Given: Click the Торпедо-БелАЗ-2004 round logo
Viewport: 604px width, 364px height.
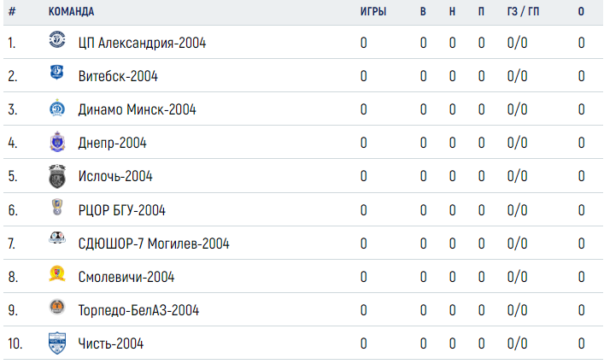Looking at the screenshot, I should (57, 307).
